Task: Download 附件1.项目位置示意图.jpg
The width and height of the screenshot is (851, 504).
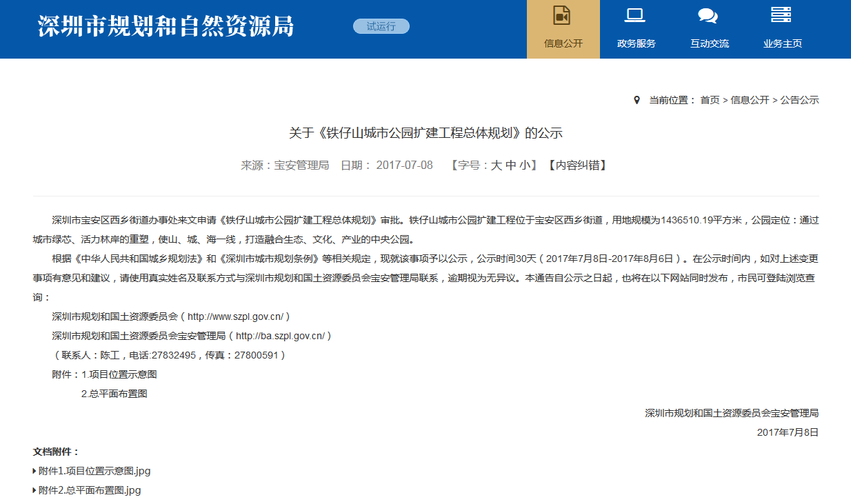Action: coord(94,471)
